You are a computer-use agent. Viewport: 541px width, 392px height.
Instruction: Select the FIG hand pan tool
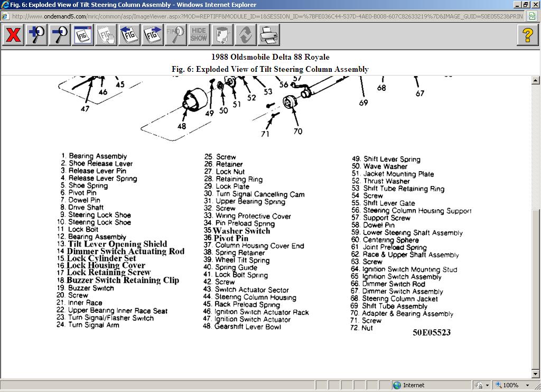click(x=106, y=35)
